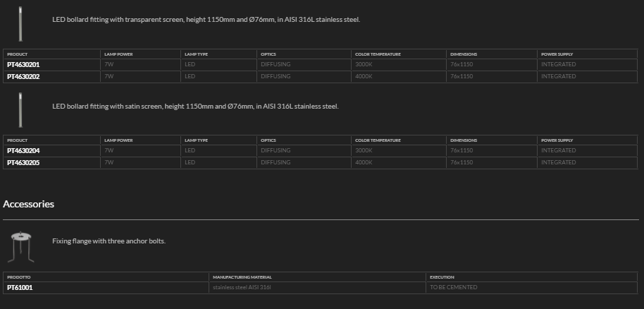Click the 3000K cell in PT4630201 row
This screenshot has width=644, height=309.
coord(364,64)
